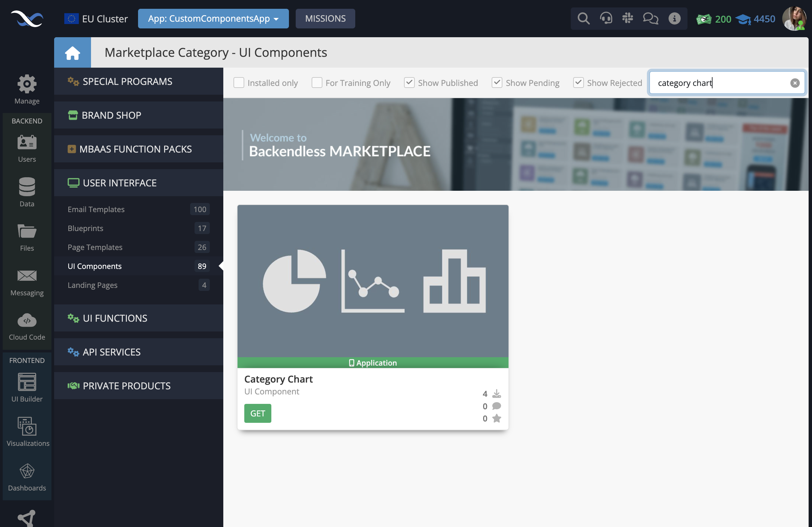
Task: Click GET button on Category Chart
Action: (258, 413)
